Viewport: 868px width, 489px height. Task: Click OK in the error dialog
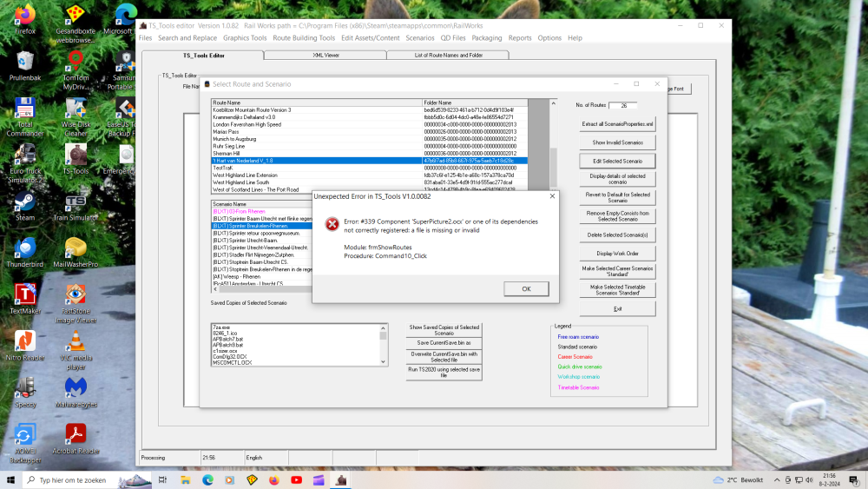pyautogui.click(x=526, y=289)
